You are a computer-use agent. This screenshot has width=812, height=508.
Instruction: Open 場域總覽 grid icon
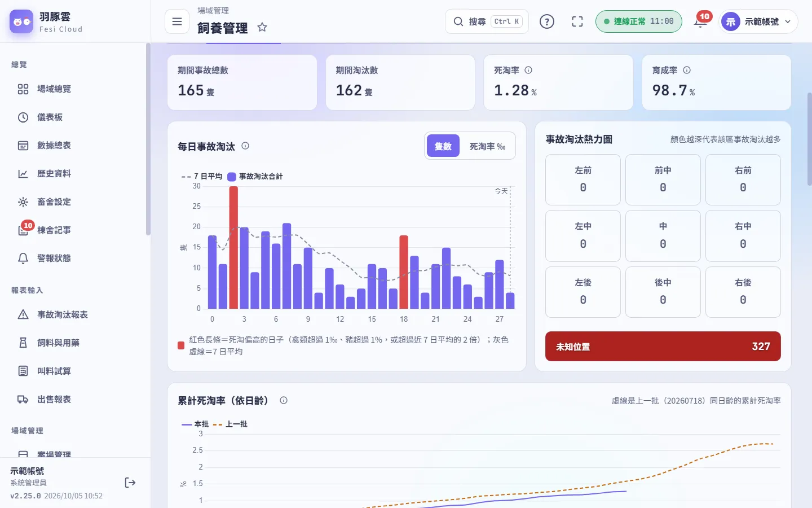point(23,89)
